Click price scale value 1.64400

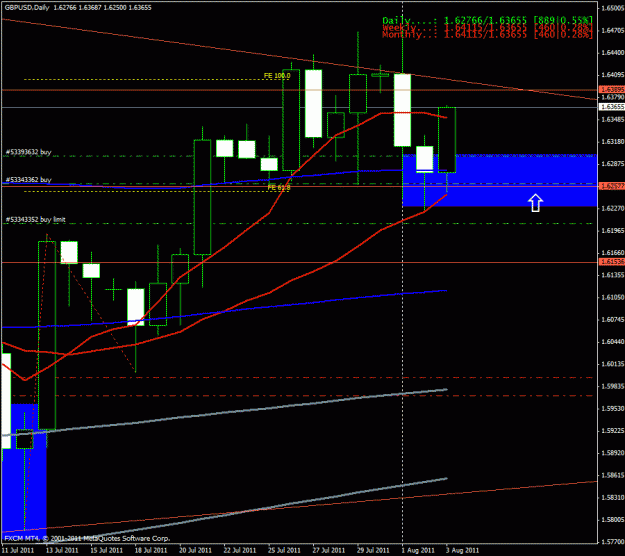point(612,53)
